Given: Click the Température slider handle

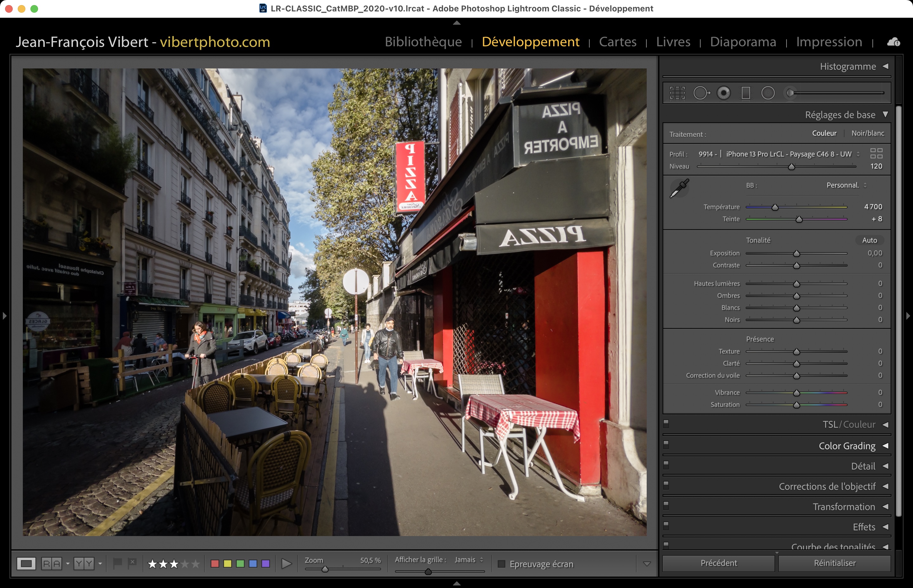Looking at the screenshot, I should click(x=775, y=207).
